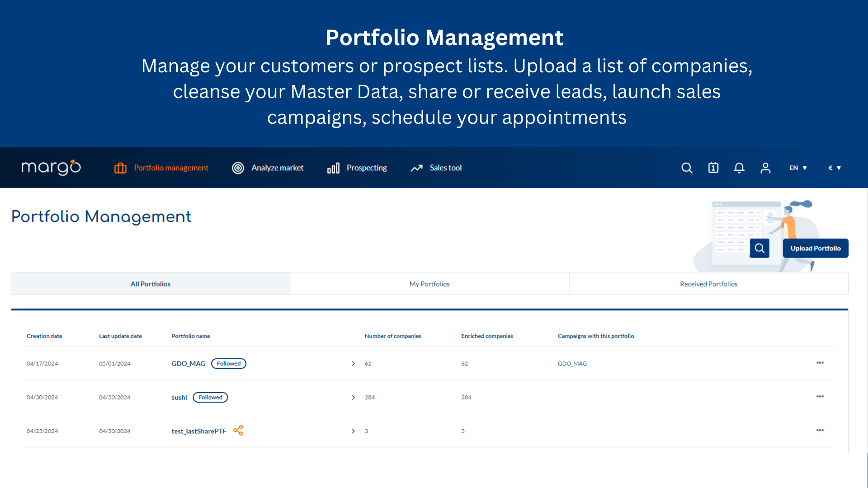The width and height of the screenshot is (868, 488).
Task: Toggle the Followed badge on sushi
Action: (209, 396)
